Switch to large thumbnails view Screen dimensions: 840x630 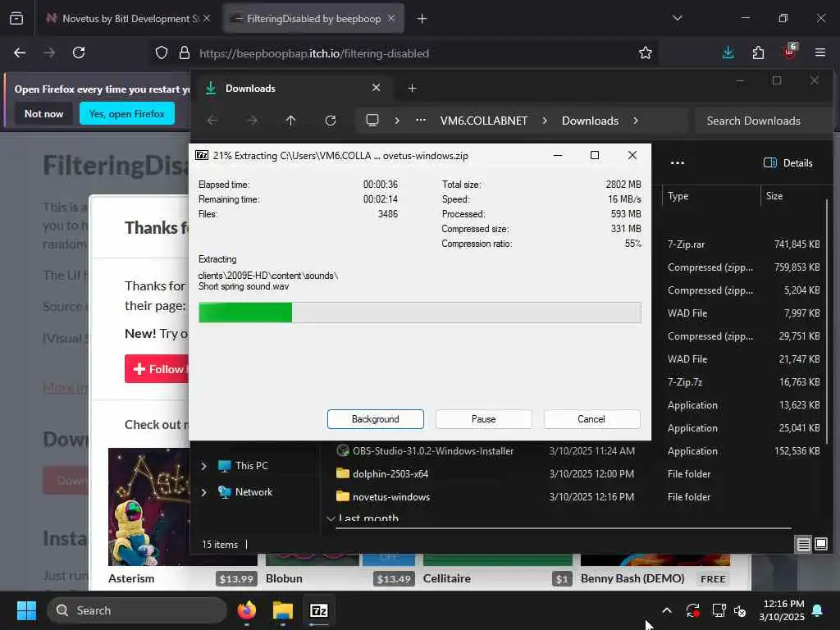(x=820, y=545)
